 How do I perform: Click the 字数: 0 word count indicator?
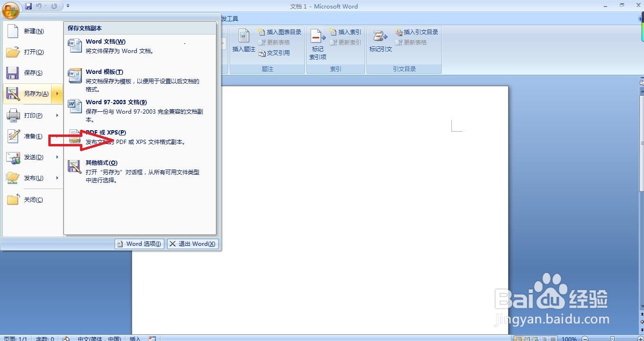[45, 339]
